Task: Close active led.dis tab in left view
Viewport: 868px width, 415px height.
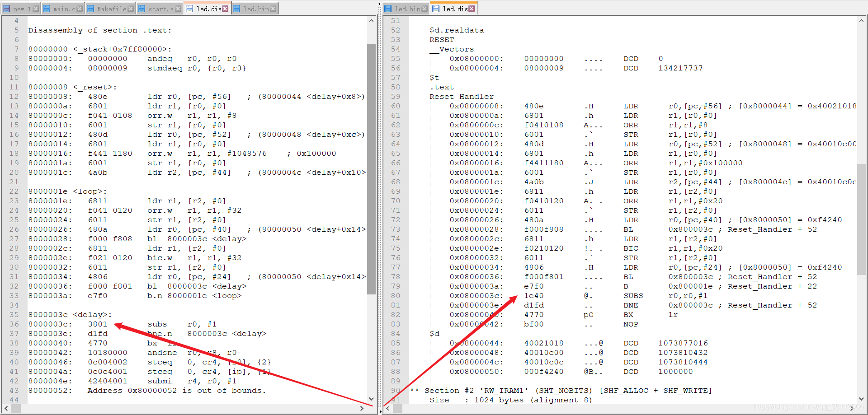Action: tap(225, 9)
